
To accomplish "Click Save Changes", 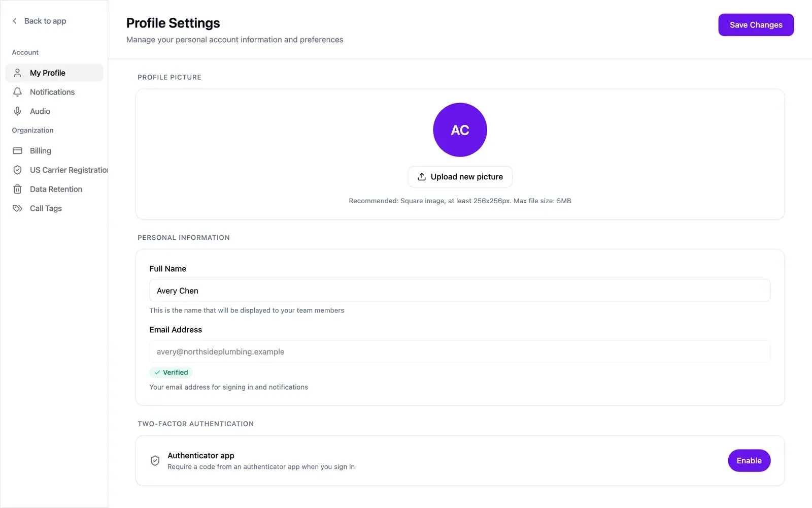I will click(756, 25).
